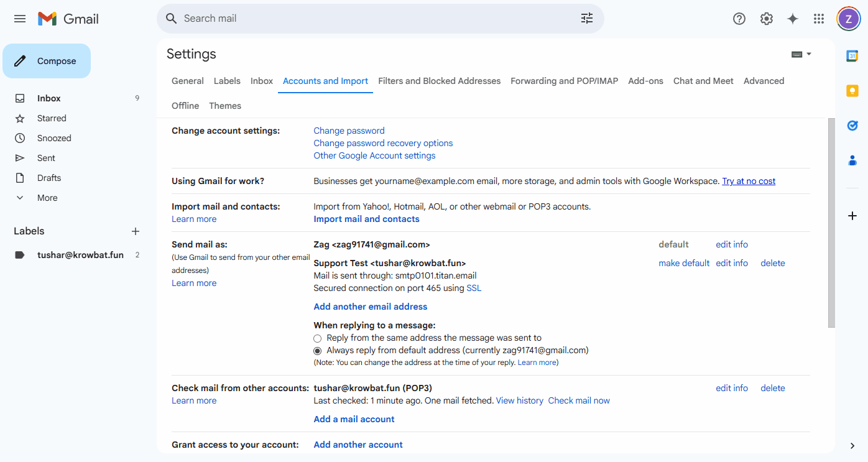The image size is (868, 462).
Task: Open the Gemini sparkle icon
Action: click(793, 19)
